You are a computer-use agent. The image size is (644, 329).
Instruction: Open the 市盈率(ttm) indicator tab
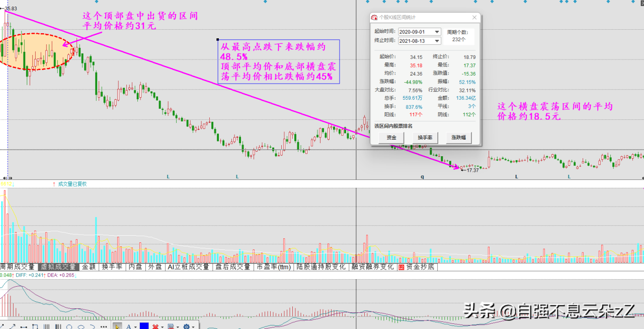[273, 267]
